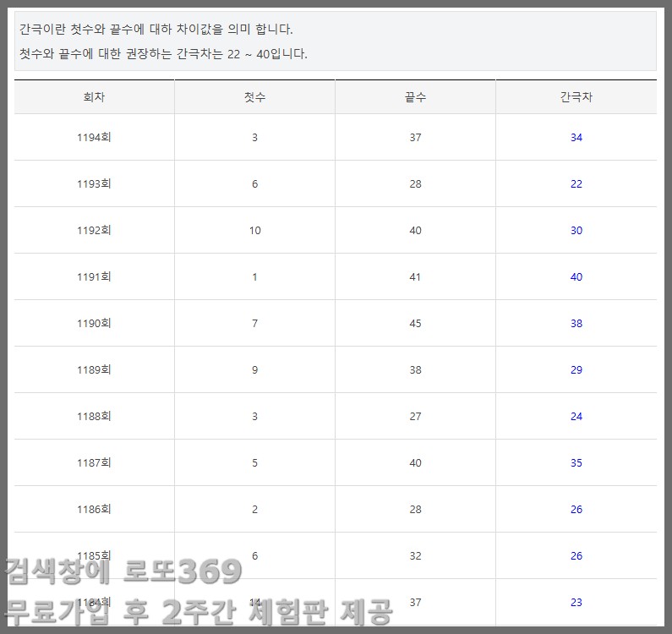Select the 1194회 row label
This screenshot has height=634, width=672.
94,138
